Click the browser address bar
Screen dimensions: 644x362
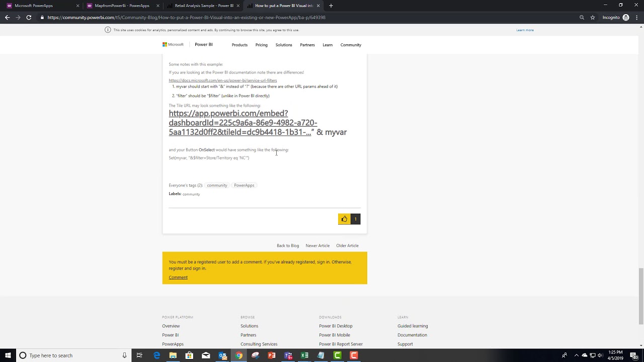coord(307,17)
